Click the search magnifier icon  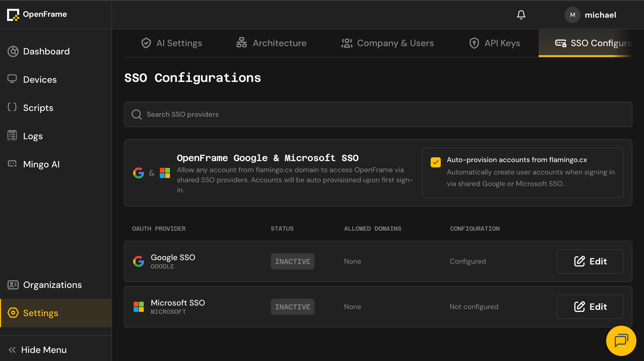[x=137, y=114]
